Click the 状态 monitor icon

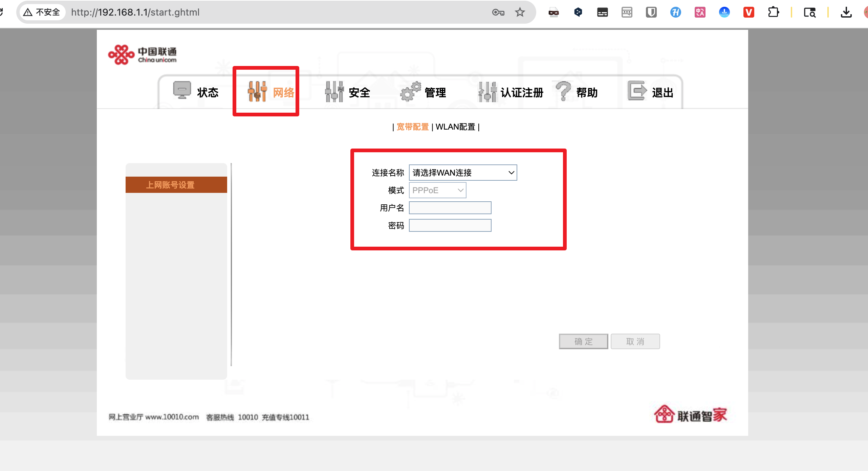tap(182, 90)
